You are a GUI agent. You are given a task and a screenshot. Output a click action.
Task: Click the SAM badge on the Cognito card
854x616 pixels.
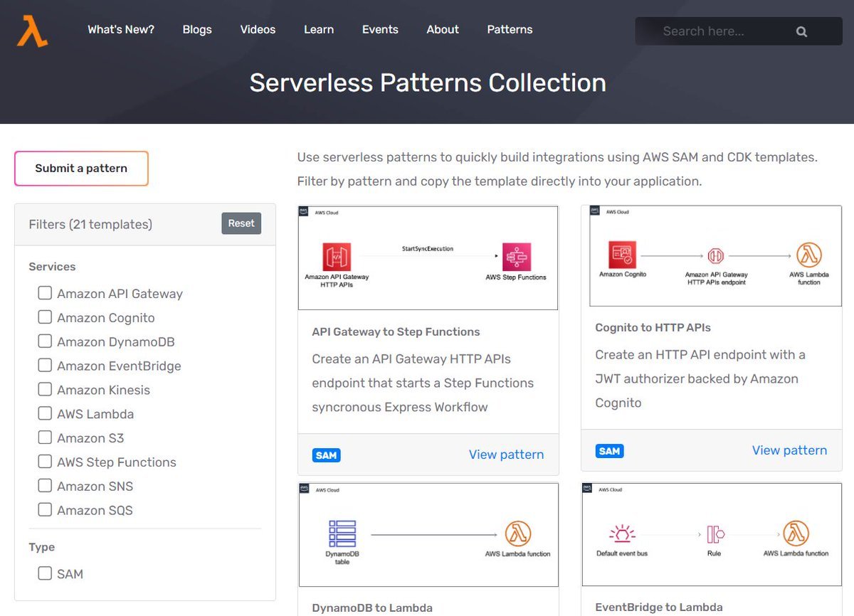click(x=609, y=451)
